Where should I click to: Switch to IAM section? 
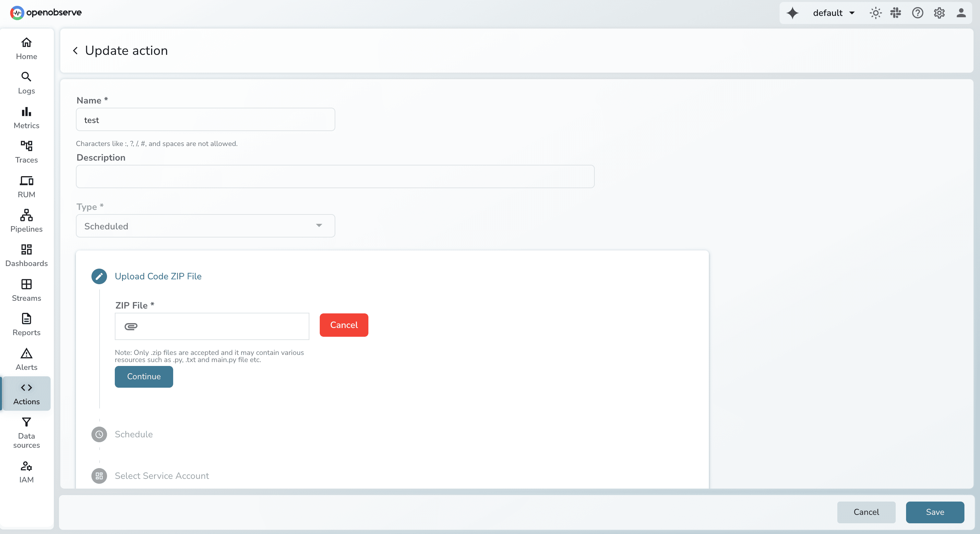coord(26,472)
